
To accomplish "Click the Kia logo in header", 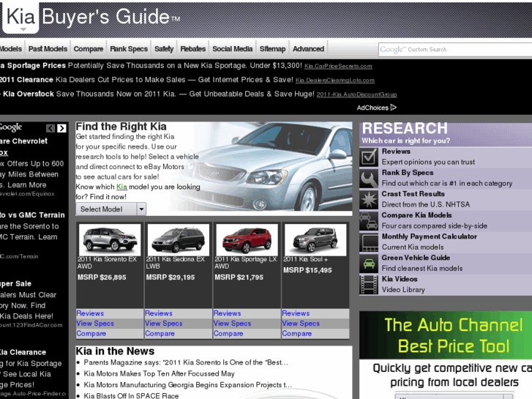I will pyautogui.click(x=20, y=17).
